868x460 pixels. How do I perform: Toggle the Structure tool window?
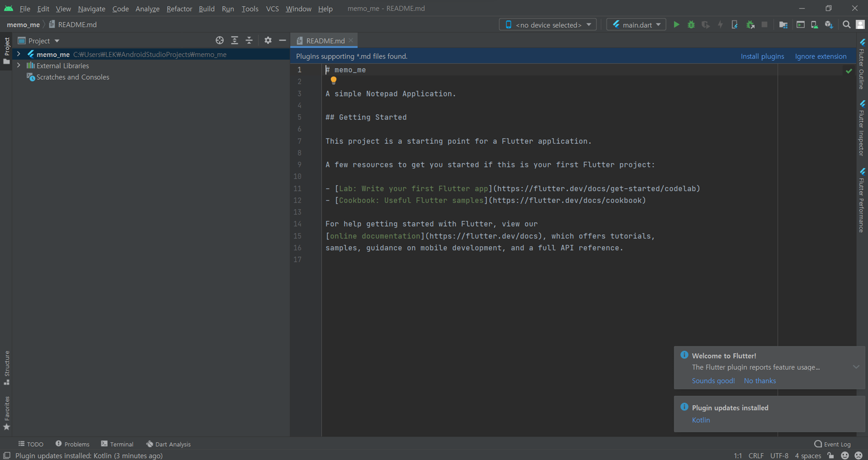(7, 367)
